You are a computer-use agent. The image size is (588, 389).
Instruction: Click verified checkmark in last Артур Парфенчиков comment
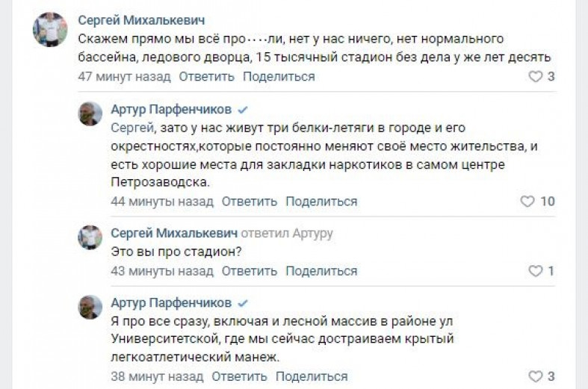tap(243, 303)
